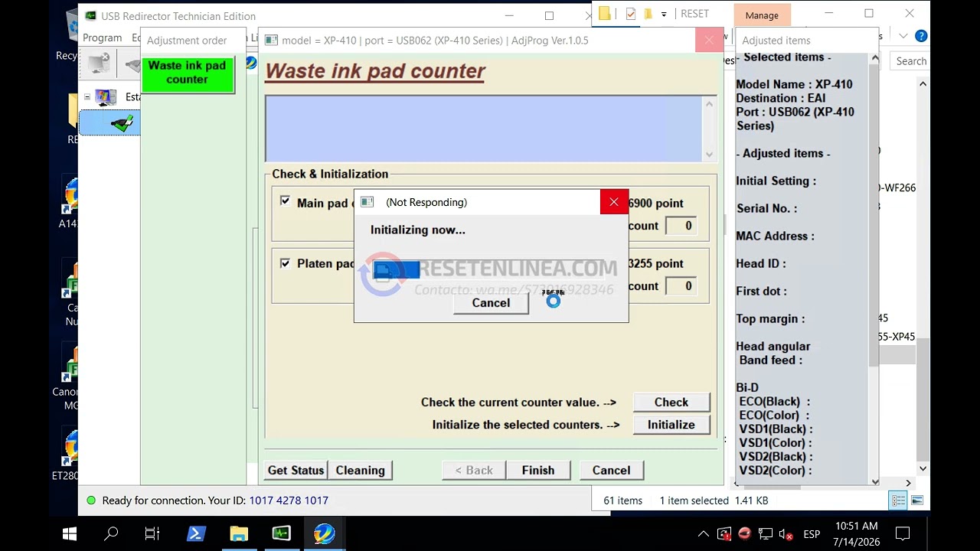Click the AdjProg title bar program icon

[271, 41]
